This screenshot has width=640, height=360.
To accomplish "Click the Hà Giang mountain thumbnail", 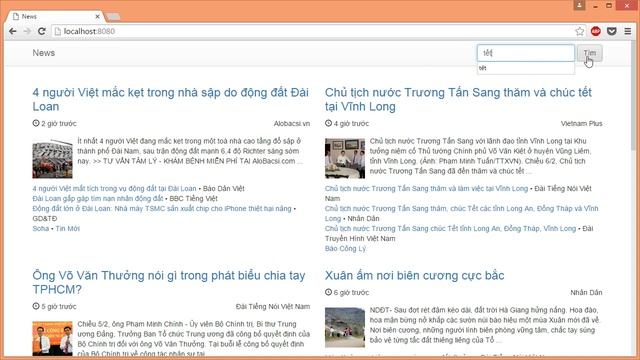I will click(x=345, y=327).
